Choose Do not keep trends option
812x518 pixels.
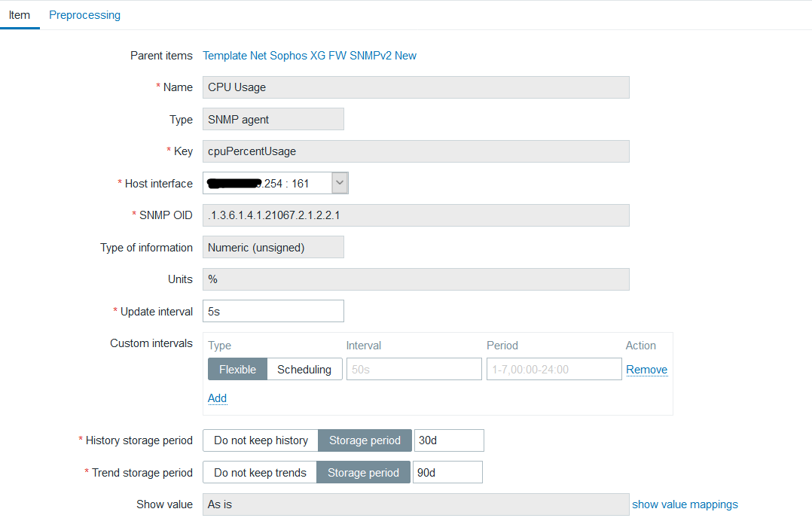(260, 473)
